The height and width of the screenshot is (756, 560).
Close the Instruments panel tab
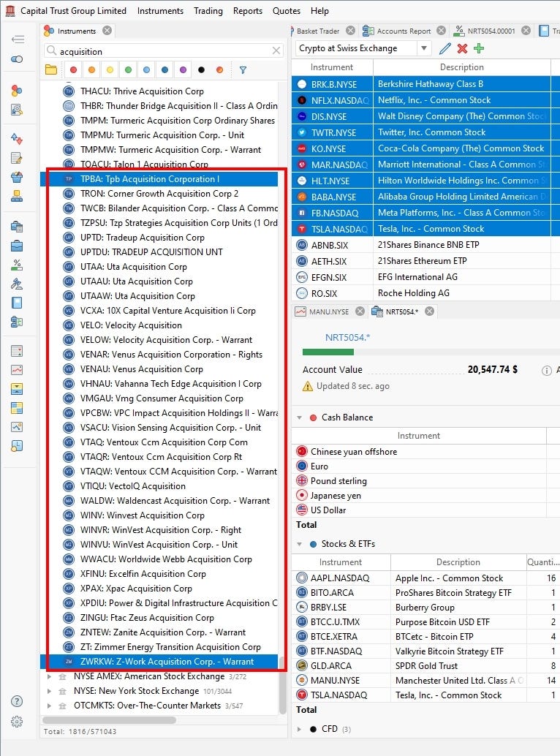[x=107, y=31]
